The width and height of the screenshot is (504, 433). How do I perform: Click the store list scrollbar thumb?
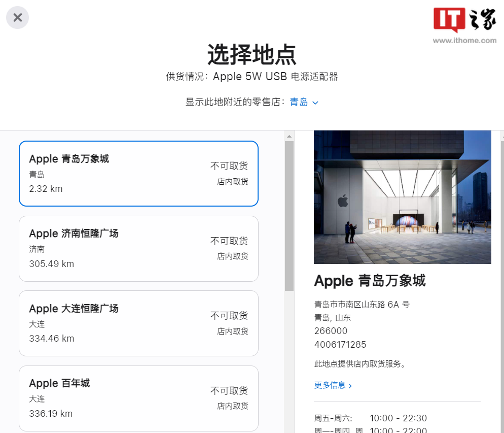click(289, 216)
